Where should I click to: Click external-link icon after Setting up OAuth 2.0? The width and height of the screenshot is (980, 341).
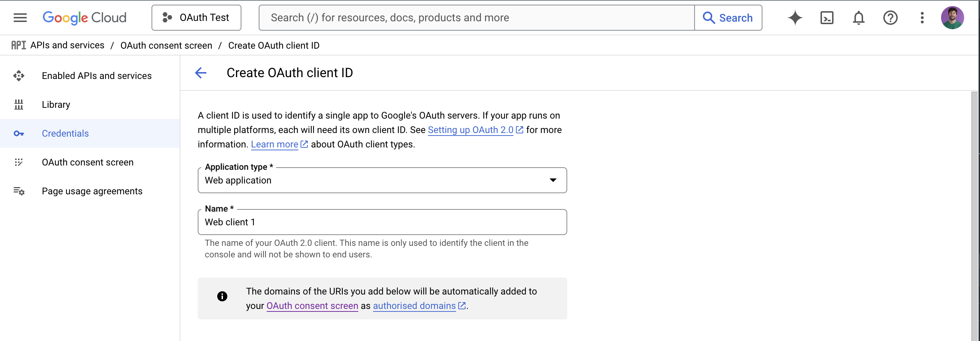pos(519,130)
